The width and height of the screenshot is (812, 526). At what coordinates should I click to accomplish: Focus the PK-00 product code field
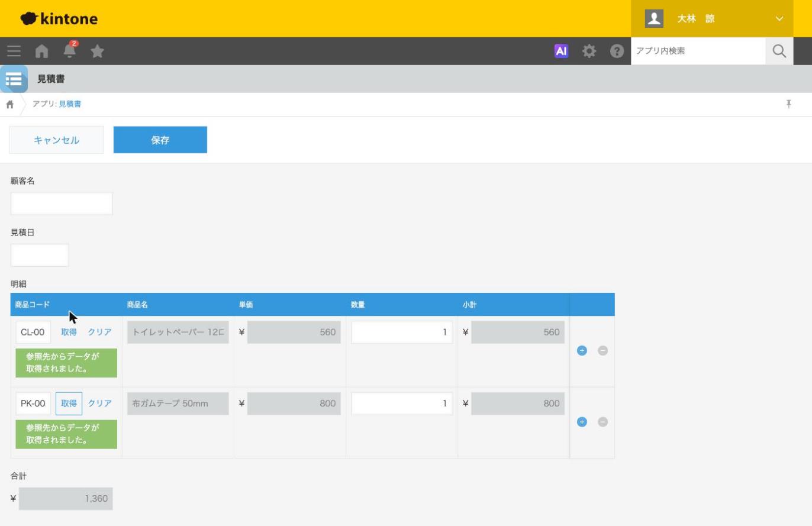(33, 404)
